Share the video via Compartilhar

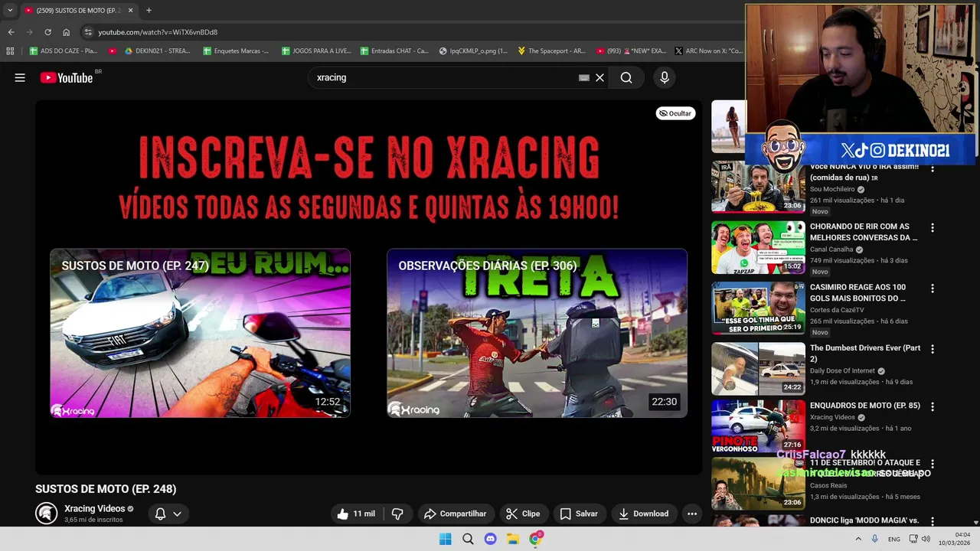456,514
